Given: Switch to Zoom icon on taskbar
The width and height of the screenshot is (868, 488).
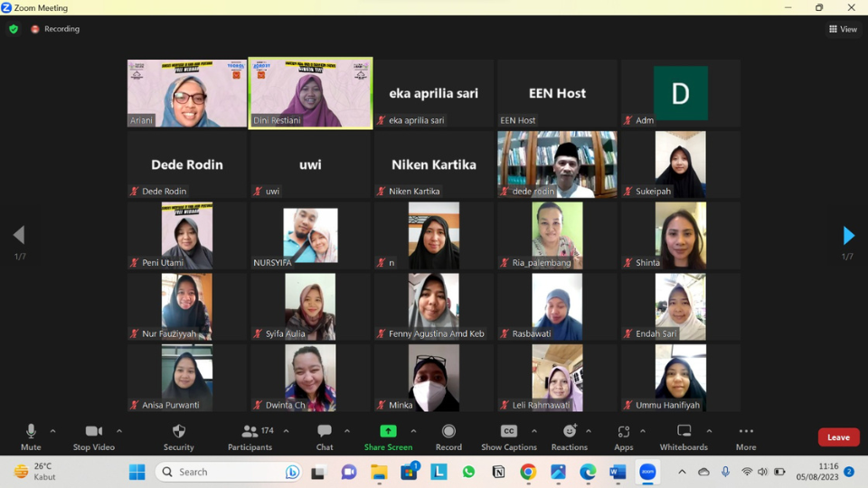Looking at the screenshot, I should click(647, 472).
